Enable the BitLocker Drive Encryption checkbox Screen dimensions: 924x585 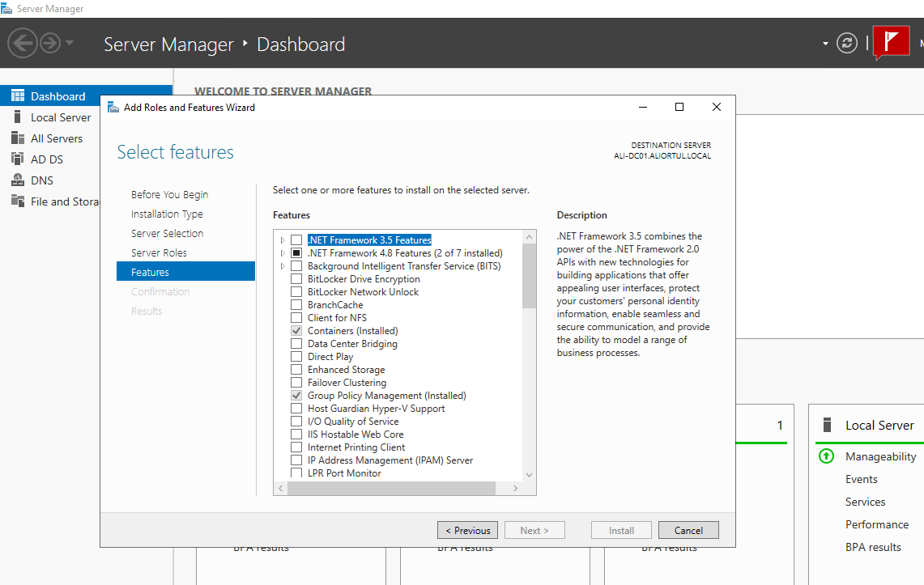296,279
